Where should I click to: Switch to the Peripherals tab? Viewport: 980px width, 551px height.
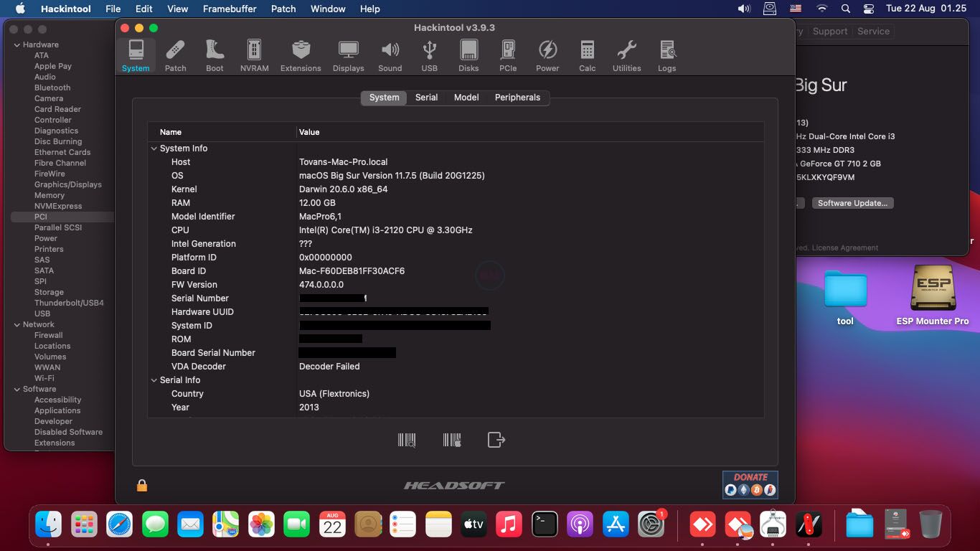point(517,98)
